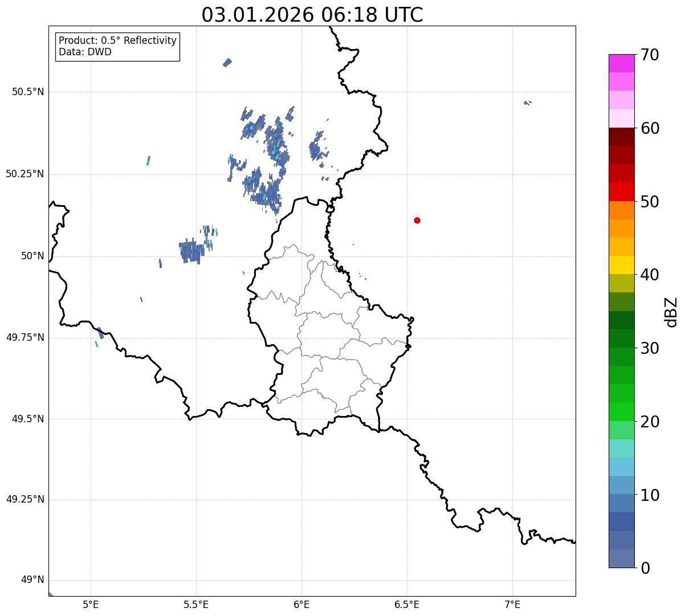685x616 pixels.
Task: Click the 50.5°N latitude label
Action: (28, 92)
